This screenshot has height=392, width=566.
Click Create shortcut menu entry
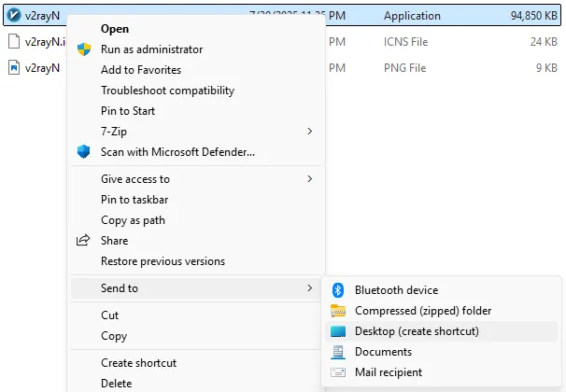(138, 363)
